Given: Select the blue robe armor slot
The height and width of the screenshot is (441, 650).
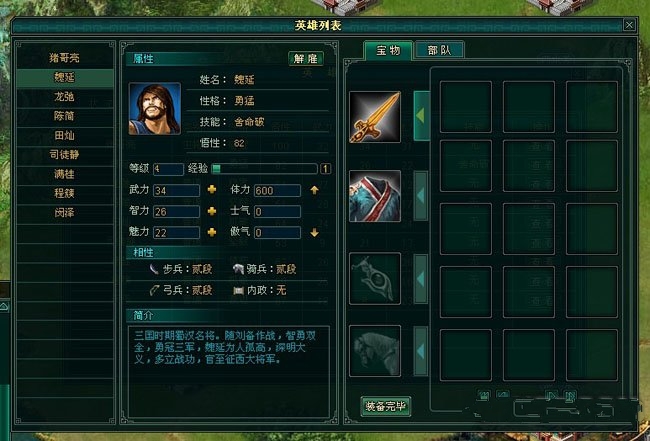Looking at the screenshot, I should coord(375,196).
